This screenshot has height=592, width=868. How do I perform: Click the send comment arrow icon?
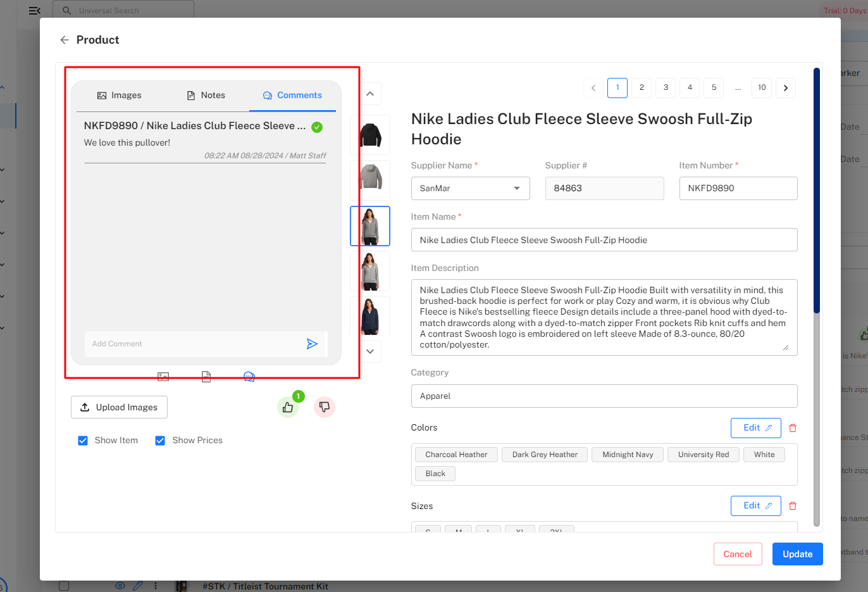pyautogui.click(x=312, y=343)
